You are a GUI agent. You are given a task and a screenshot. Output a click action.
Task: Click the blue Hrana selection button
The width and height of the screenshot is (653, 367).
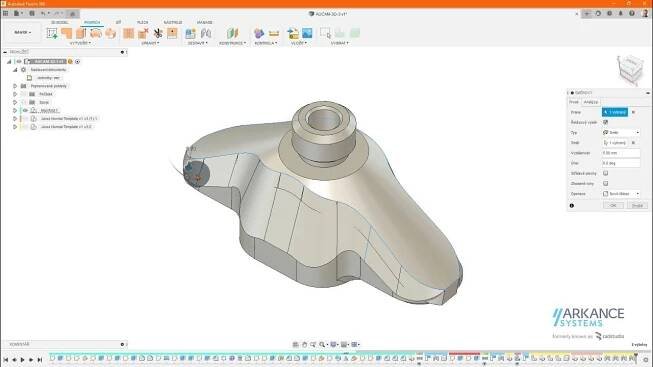pos(615,112)
